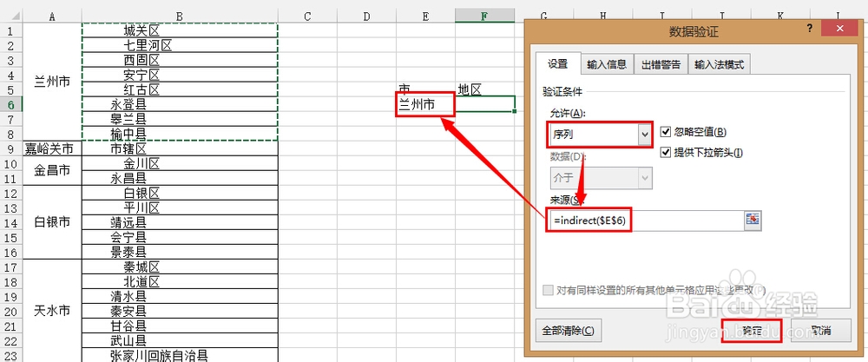Close the 数据验证 dialog

point(839,29)
